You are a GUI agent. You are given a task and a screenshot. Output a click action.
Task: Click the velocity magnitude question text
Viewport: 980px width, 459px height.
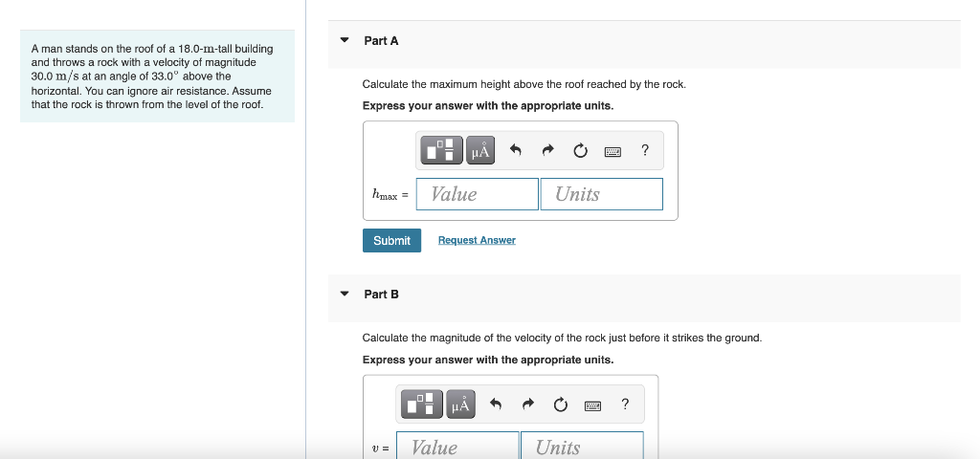[563, 338]
